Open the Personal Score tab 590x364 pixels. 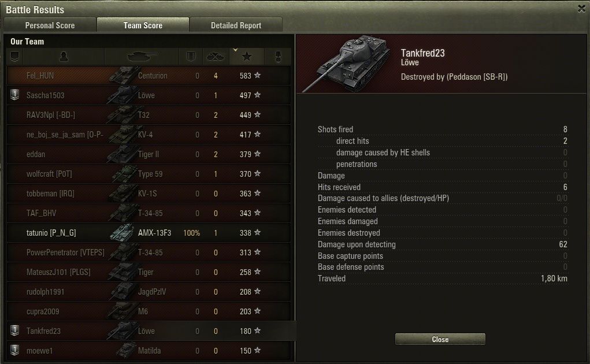pyautogui.click(x=50, y=25)
